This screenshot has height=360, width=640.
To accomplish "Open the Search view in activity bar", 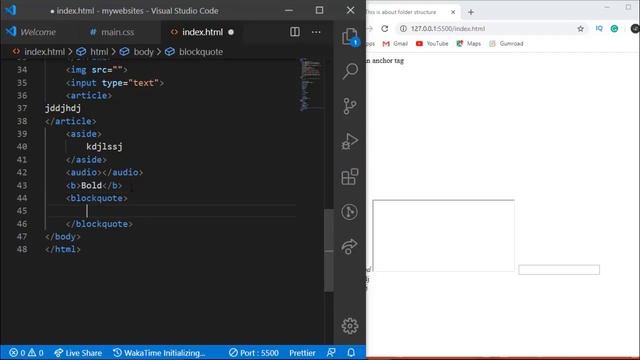I will coord(350,71).
